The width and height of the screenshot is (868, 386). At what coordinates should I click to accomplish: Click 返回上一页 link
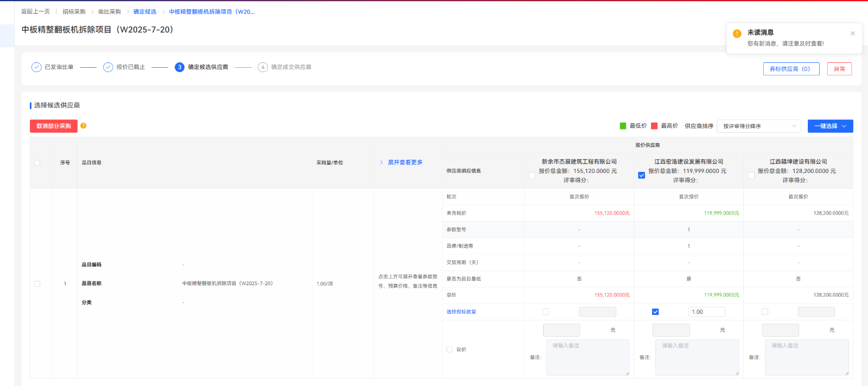pos(35,11)
